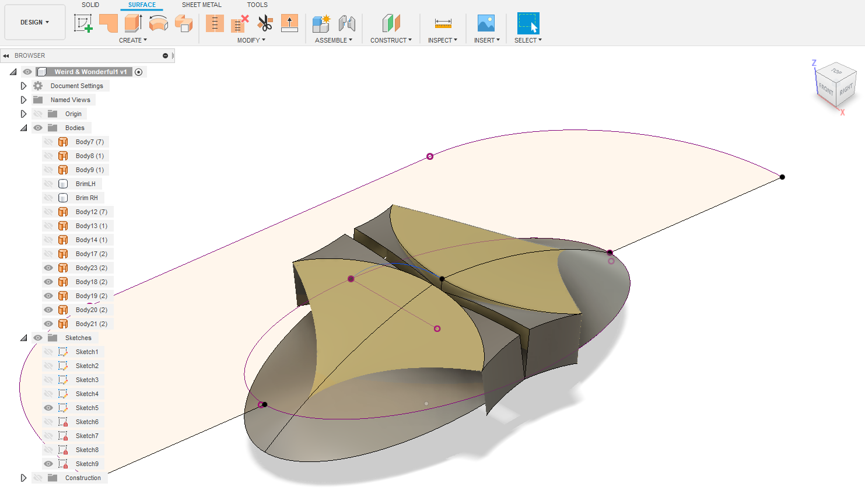Screen dimensions: 865x504
Task: Switch to the SHEET METAL tab
Action: pos(202,5)
